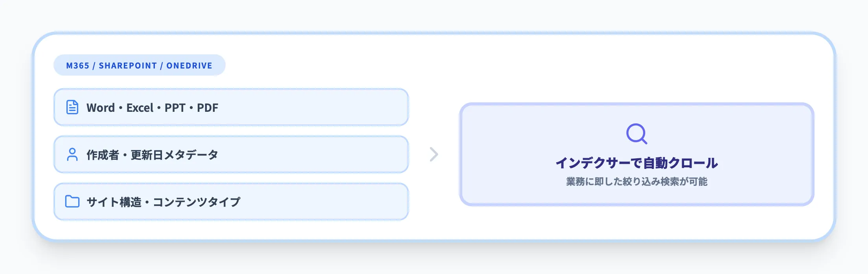Click the person icon beside 作成者

(72, 154)
